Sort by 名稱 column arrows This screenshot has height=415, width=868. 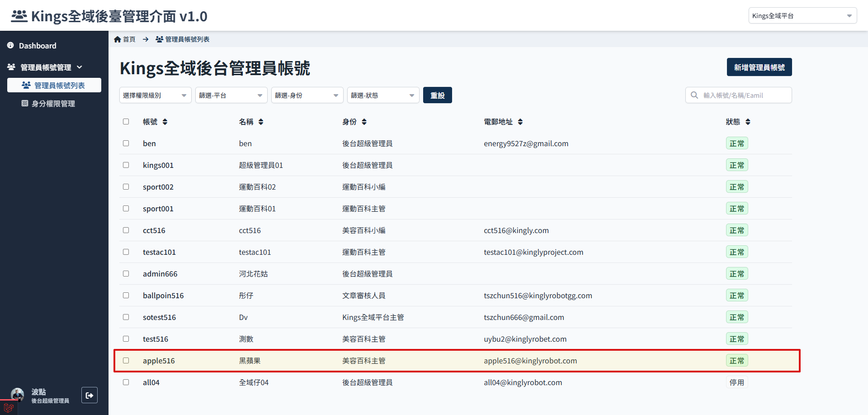click(261, 122)
